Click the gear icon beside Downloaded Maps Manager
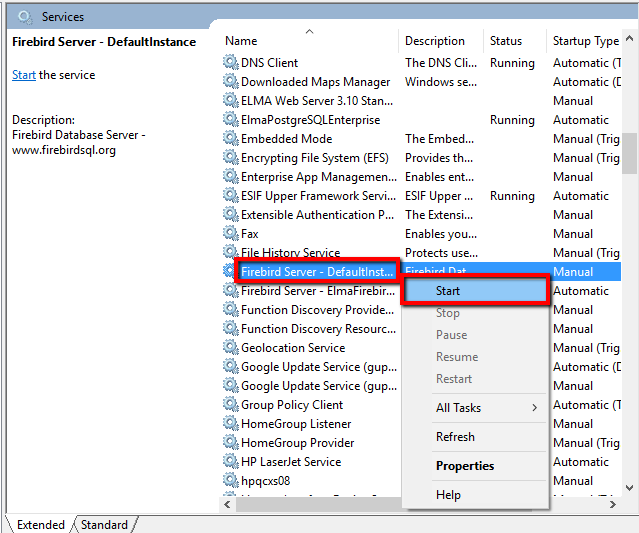 click(x=231, y=81)
